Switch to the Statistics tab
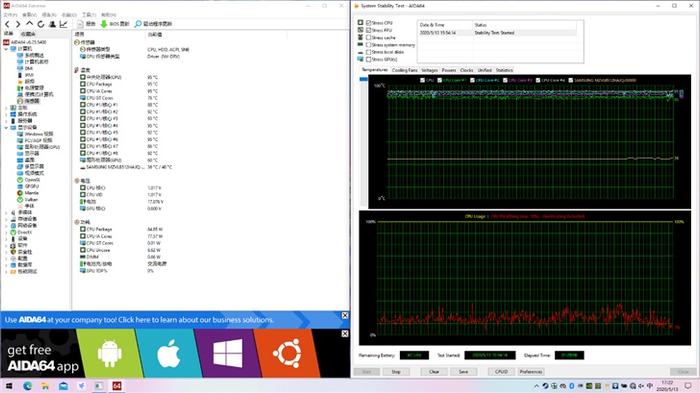The width and height of the screenshot is (700, 393). 504,70
